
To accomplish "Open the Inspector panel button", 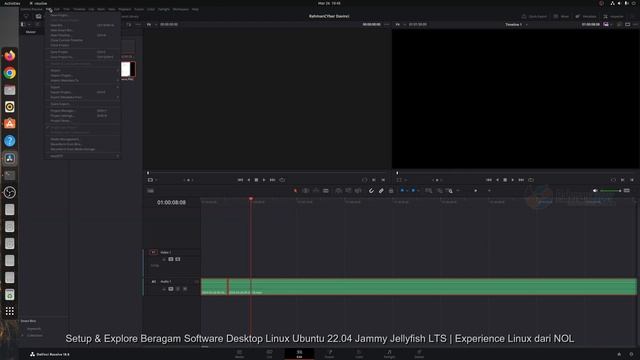I will tap(613, 16).
